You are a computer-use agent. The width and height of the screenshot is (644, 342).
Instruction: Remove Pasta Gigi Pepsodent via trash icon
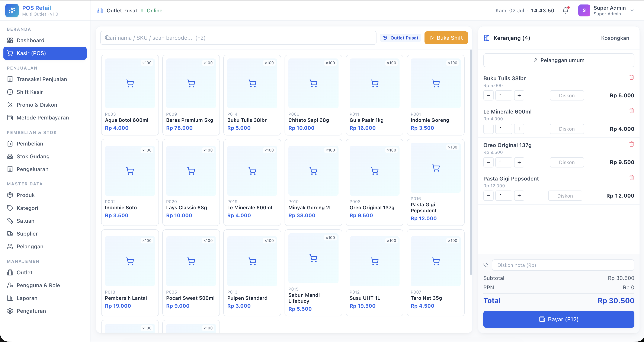tap(631, 178)
